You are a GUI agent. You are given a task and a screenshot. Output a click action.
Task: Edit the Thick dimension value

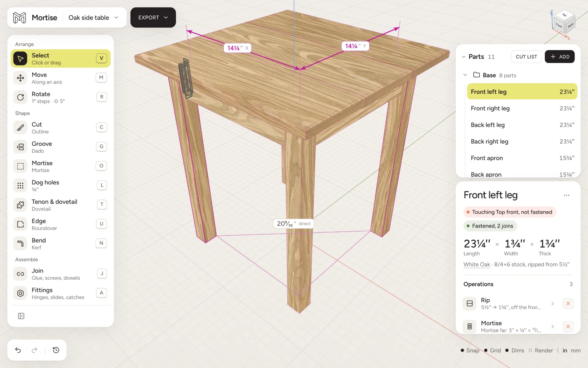(549, 244)
